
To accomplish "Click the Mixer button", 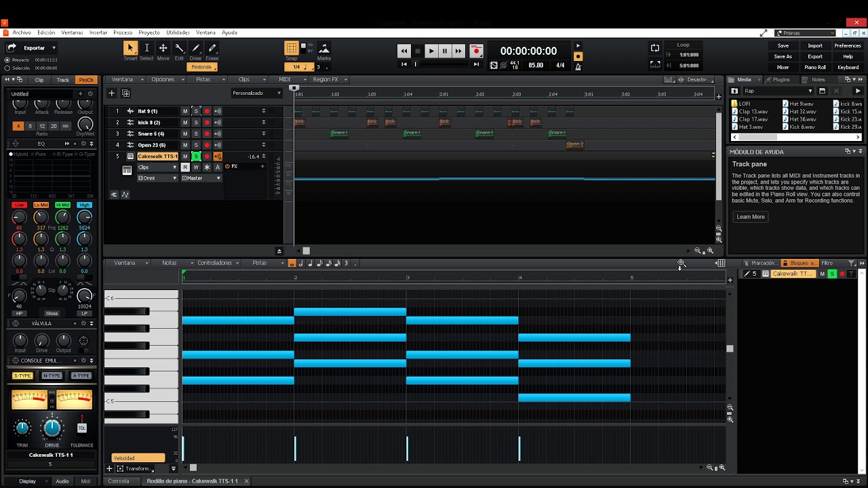I will click(783, 68).
